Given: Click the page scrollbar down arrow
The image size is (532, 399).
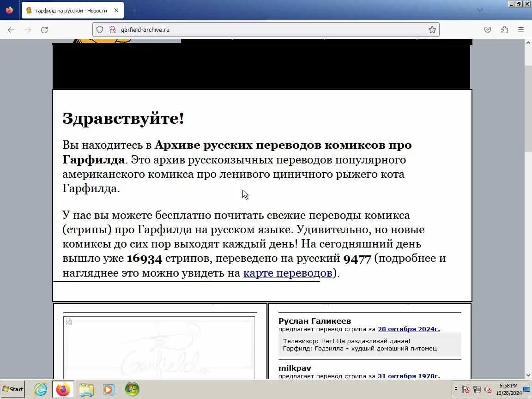Looking at the screenshot, I should point(528,375).
